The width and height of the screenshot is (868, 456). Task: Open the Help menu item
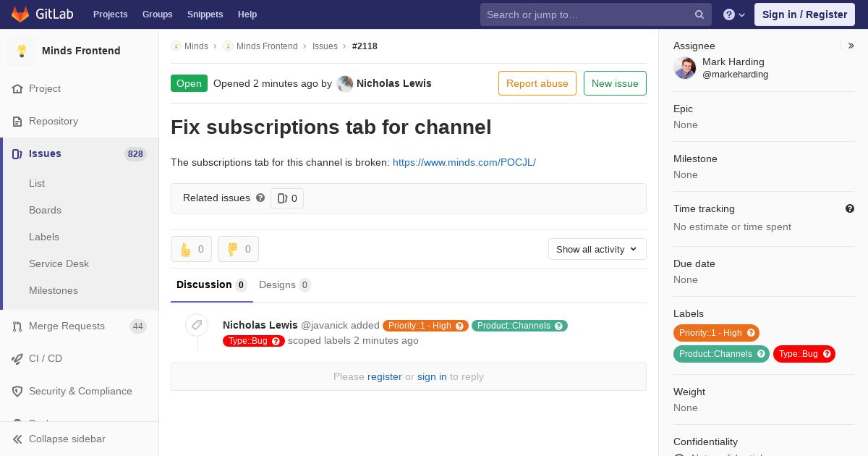pos(247,14)
